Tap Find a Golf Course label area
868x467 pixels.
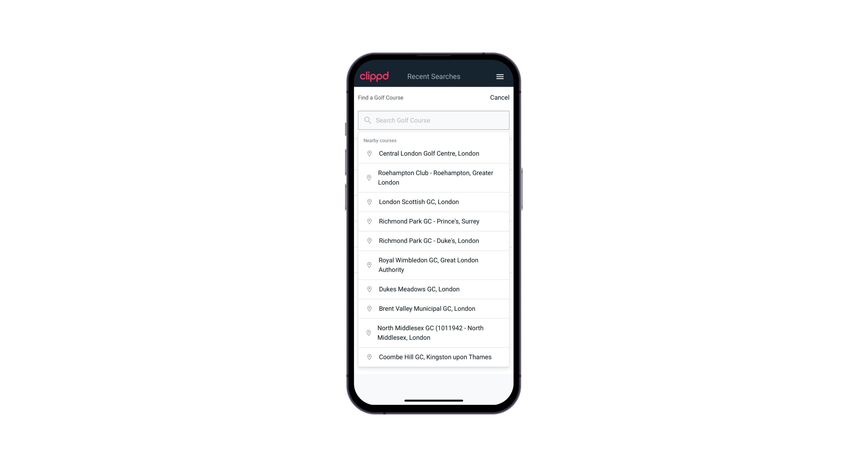[x=380, y=97]
